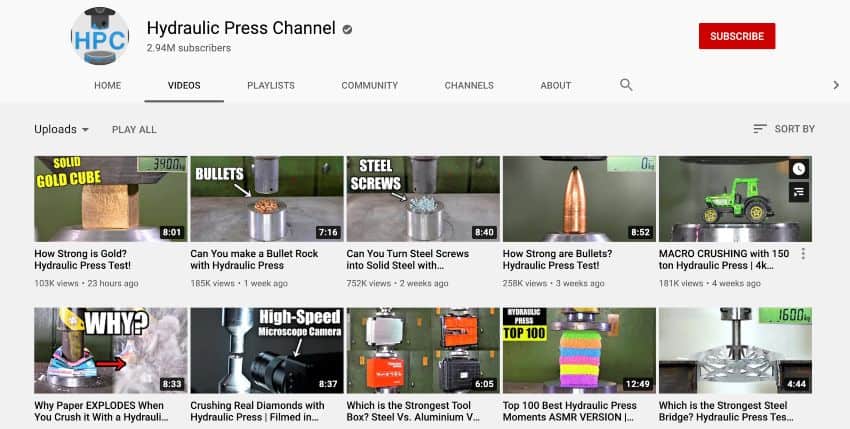Image resolution: width=850 pixels, height=429 pixels.
Task: Click the '2.94M subscribers' text
Action: point(189,48)
